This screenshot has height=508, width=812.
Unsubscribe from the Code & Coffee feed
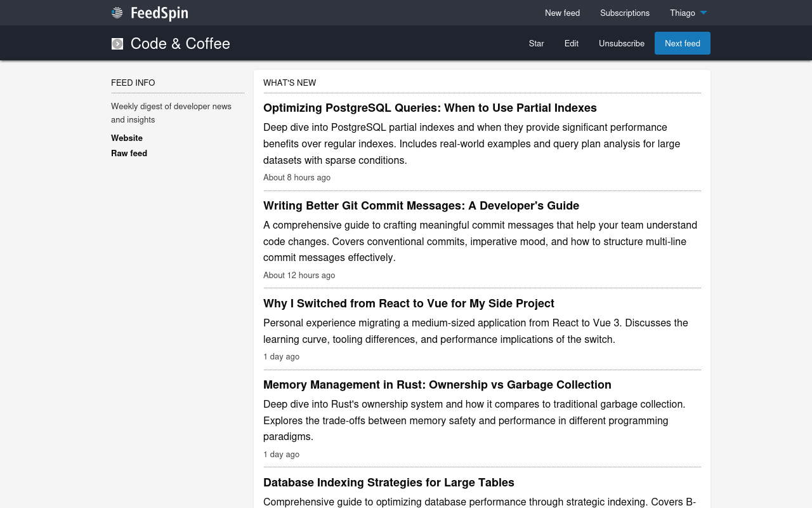tap(621, 43)
